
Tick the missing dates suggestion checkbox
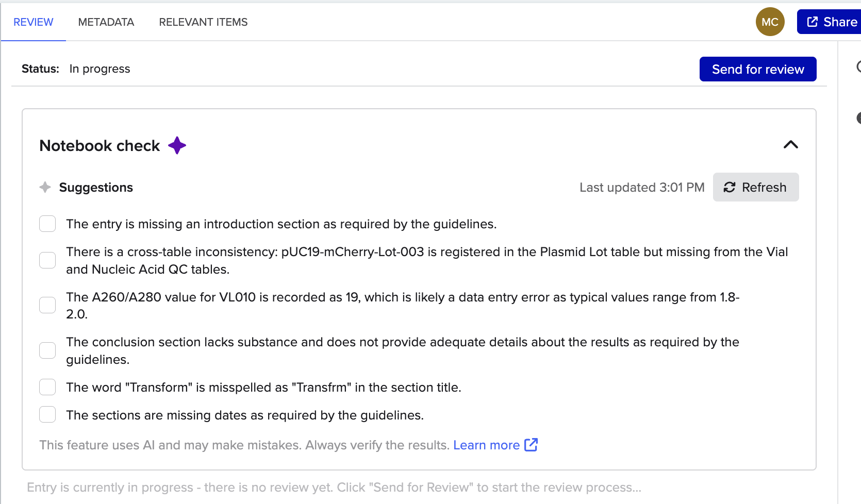[x=47, y=414]
